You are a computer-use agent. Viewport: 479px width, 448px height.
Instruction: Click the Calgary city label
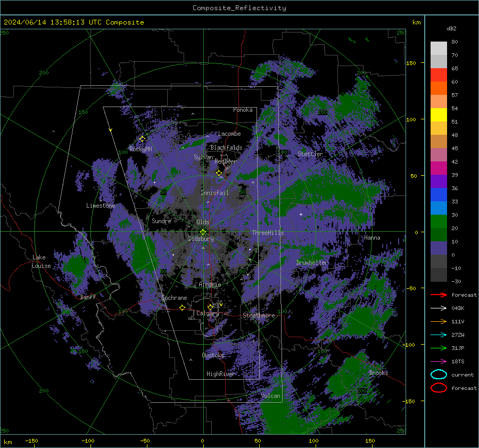coord(208,313)
